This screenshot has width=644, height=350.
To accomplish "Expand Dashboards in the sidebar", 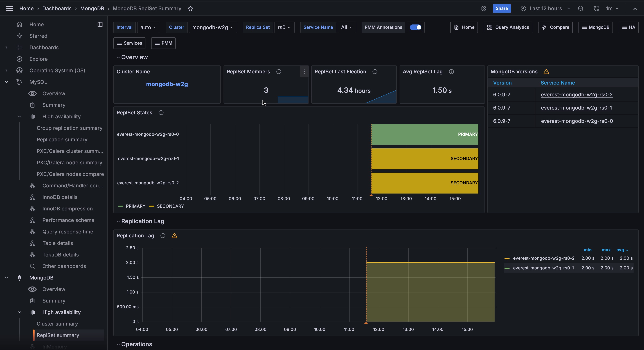I will coord(6,47).
